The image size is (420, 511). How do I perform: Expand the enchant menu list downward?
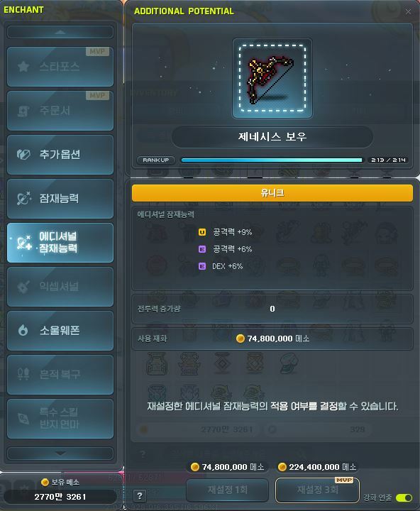pyautogui.click(x=60, y=453)
